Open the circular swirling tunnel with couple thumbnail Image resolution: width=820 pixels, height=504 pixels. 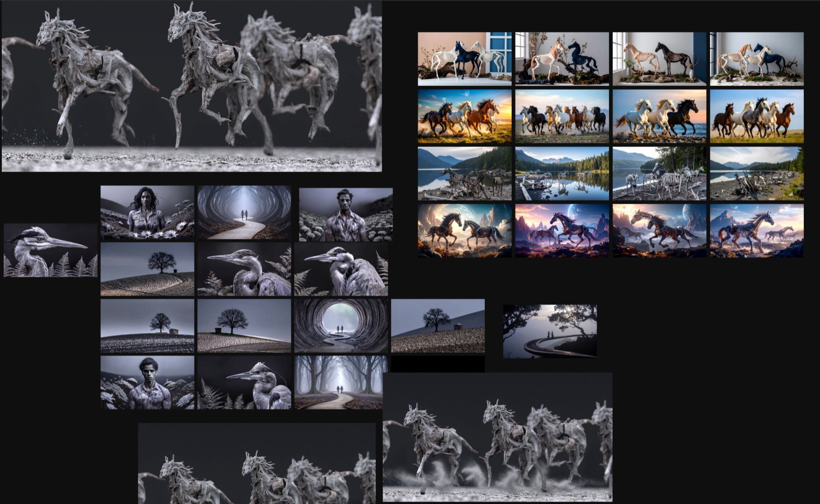[x=341, y=326]
